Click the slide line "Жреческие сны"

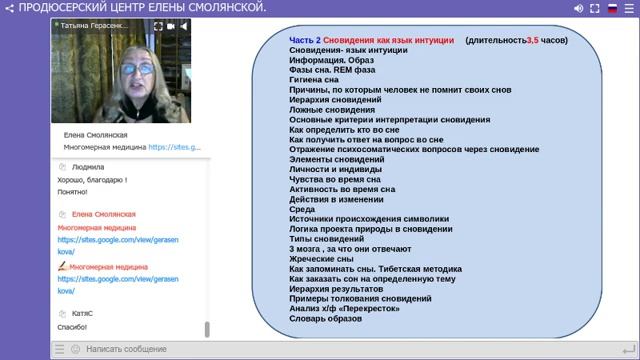pos(321,259)
